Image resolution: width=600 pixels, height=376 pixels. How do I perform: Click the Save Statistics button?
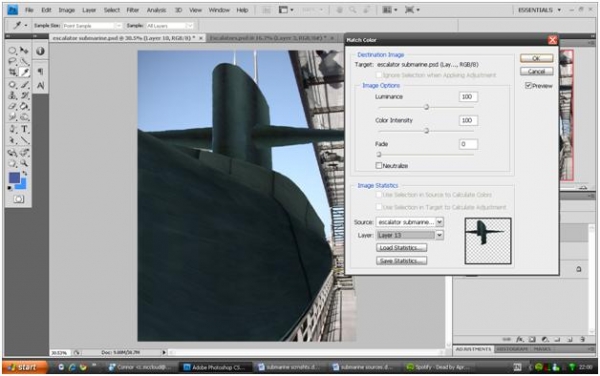click(x=401, y=261)
